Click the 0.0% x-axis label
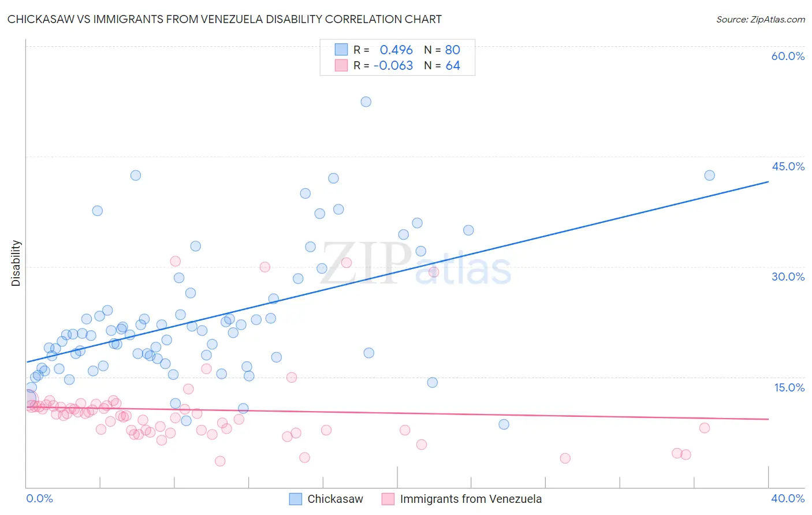812x515 pixels. coord(39,498)
